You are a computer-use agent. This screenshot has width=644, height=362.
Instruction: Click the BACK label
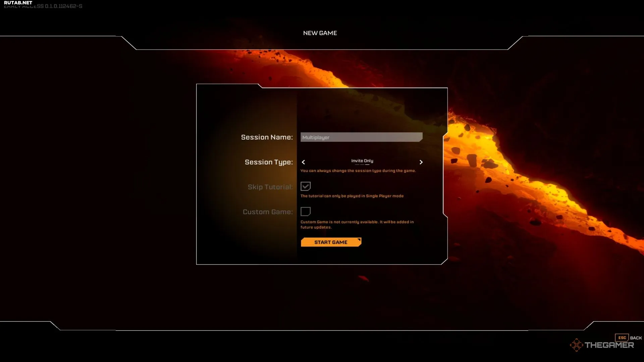tap(636, 338)
